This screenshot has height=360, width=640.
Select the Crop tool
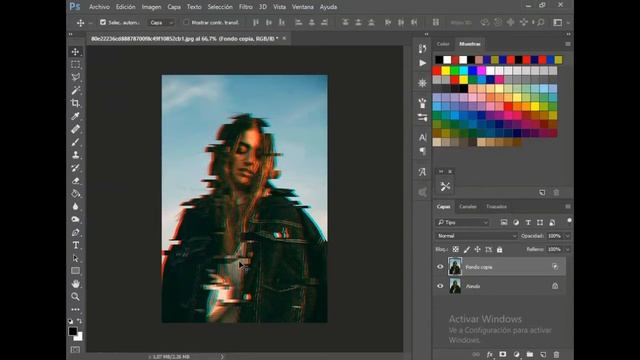click(x=76, y=103)
